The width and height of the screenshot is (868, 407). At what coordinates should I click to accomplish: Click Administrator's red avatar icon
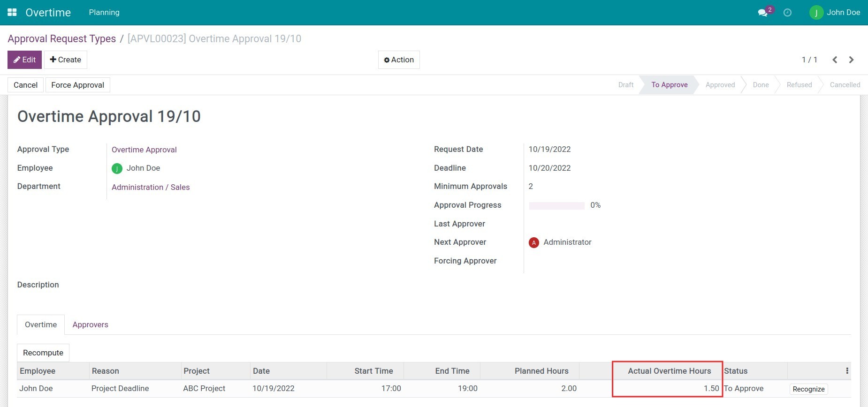click(534, 242)
